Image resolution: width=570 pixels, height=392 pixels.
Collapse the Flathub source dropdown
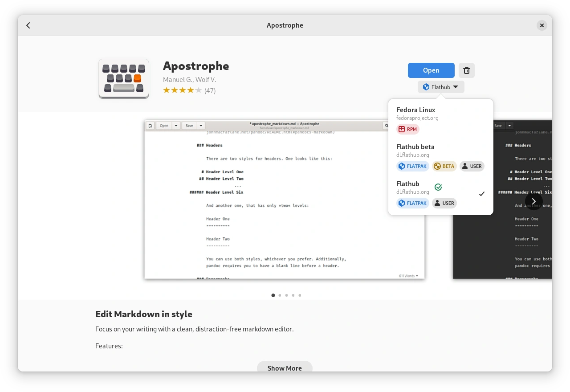tap(441, 87)
